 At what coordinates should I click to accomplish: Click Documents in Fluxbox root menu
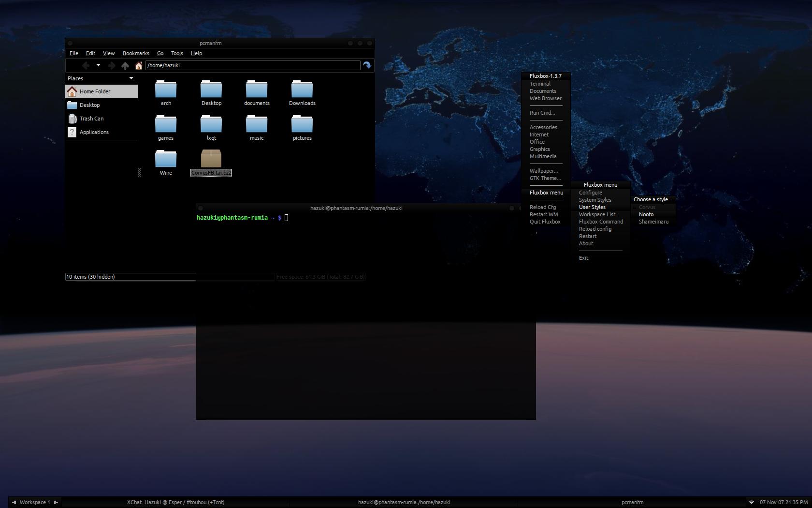click(x=546, y=91)
